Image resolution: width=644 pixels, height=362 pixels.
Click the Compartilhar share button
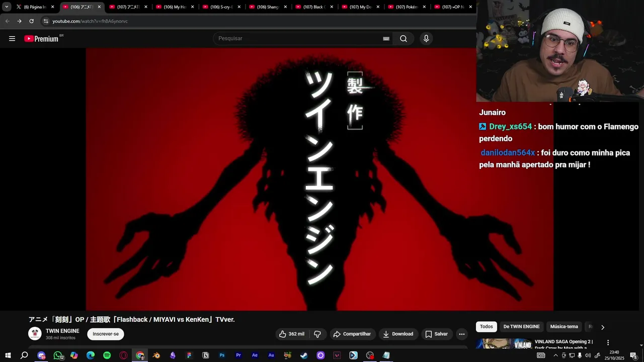[352, 334]
